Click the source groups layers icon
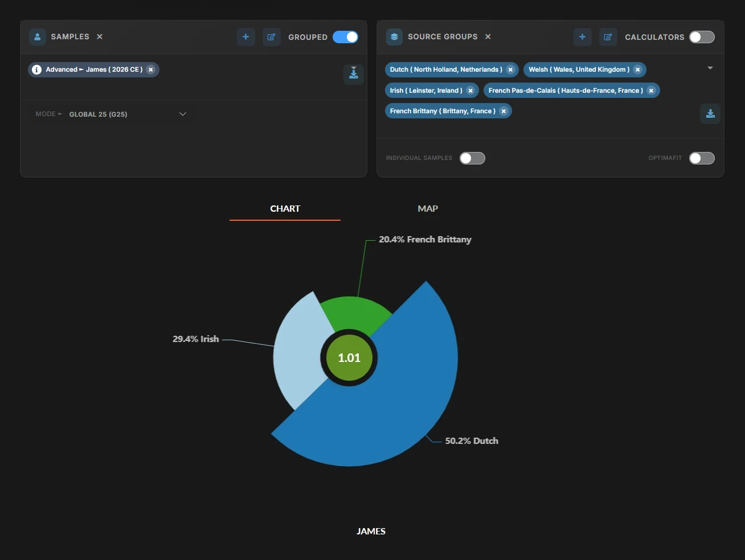The width and height of the screenshot is (745, 560). pyautogui.click(x=394, y=37)
